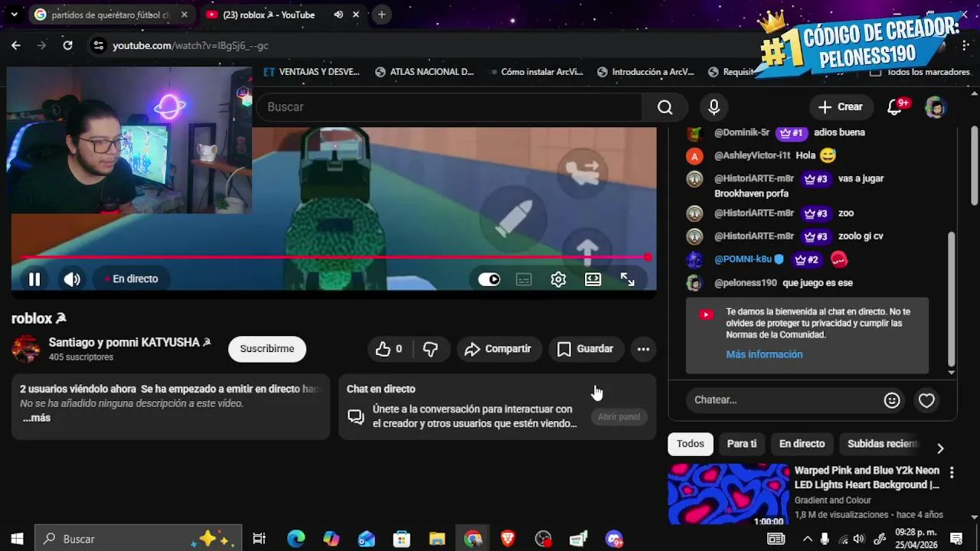Image resolution: width=980 pixels, height=551 pixels.
Task: Open Task View on the taskbar
Action: (x=259, y=539)
